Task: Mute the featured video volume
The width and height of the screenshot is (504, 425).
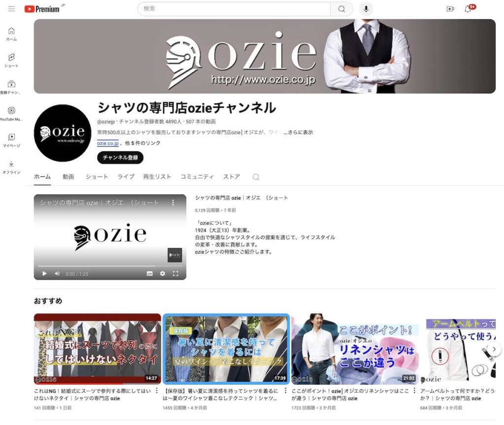Action: point(57,273)
